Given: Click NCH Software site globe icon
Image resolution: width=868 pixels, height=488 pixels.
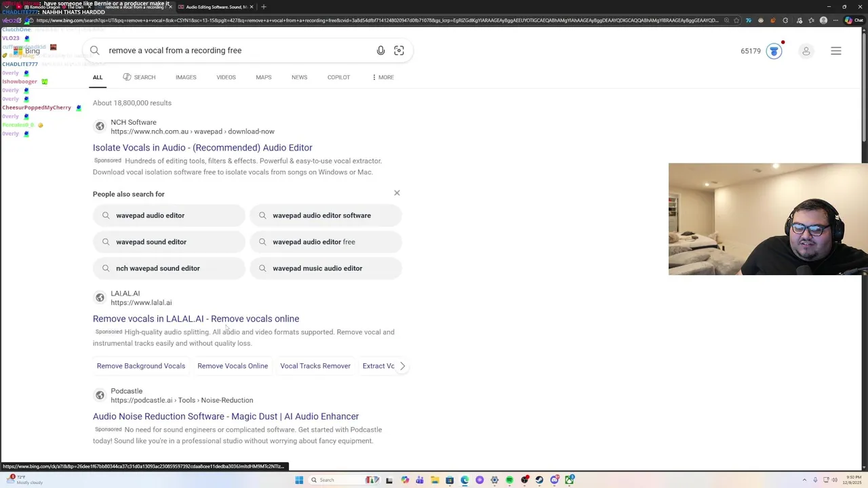Looking at the screenshot, I should (x=100, y=126).
